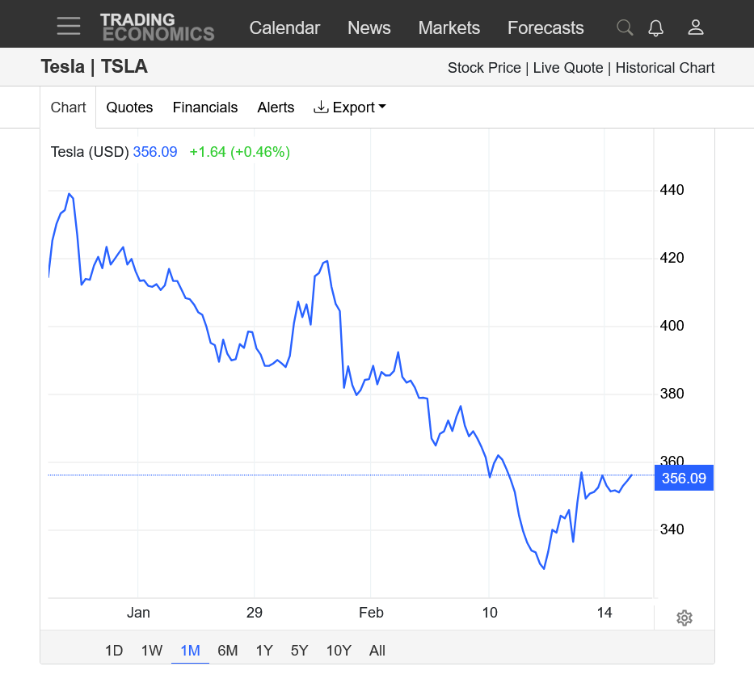This screenshot has height=700, width=754.
Task: Open the user account icon
Action: tap(696, 27)
